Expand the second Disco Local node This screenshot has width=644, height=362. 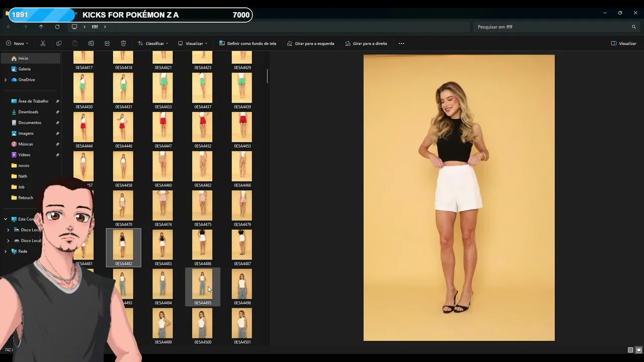pos(8,240)
